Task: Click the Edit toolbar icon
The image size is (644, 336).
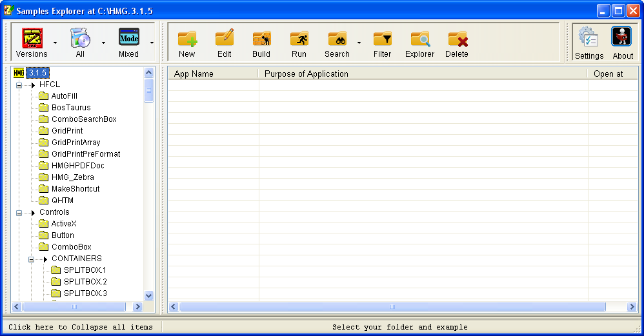Action: 224,39
